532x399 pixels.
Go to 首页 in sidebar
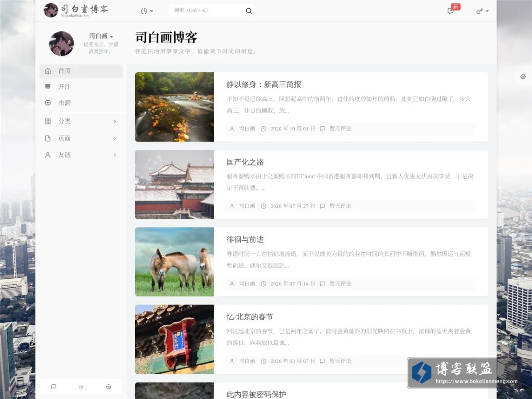pos(81,71)
